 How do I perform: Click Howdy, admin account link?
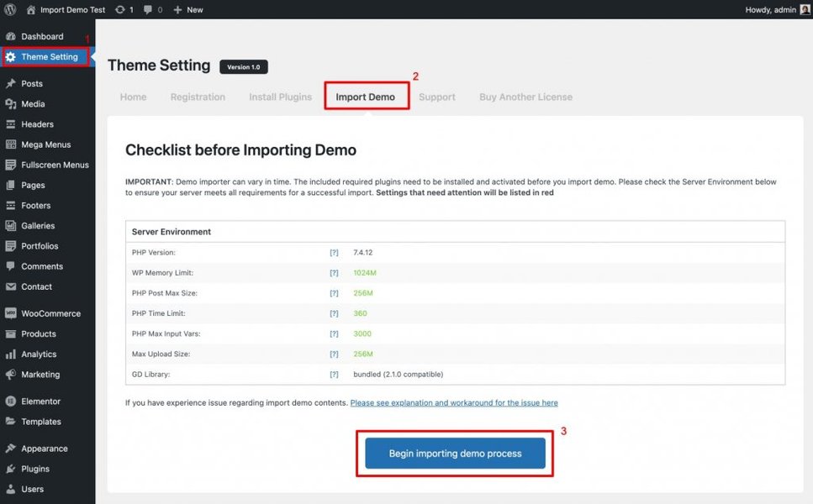tap(770, 10)
